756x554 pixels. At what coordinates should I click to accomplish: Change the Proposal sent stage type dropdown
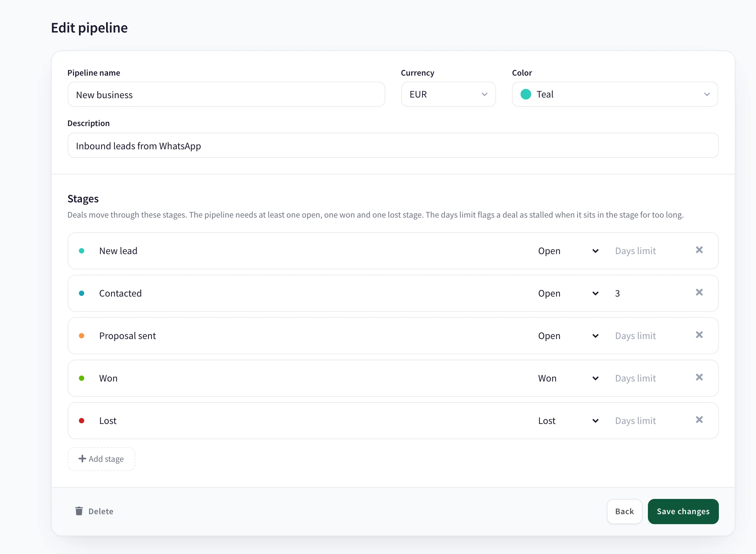click(x=568, y=336)
